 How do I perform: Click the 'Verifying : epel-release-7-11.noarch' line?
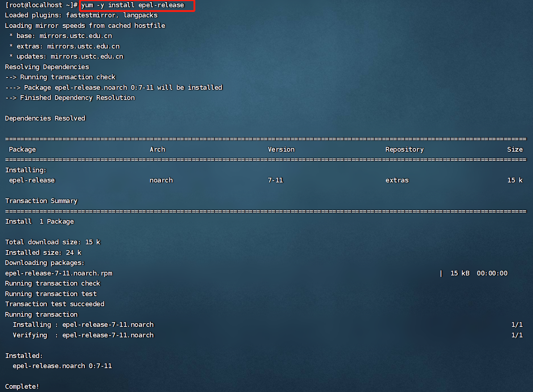click(83, 335)
